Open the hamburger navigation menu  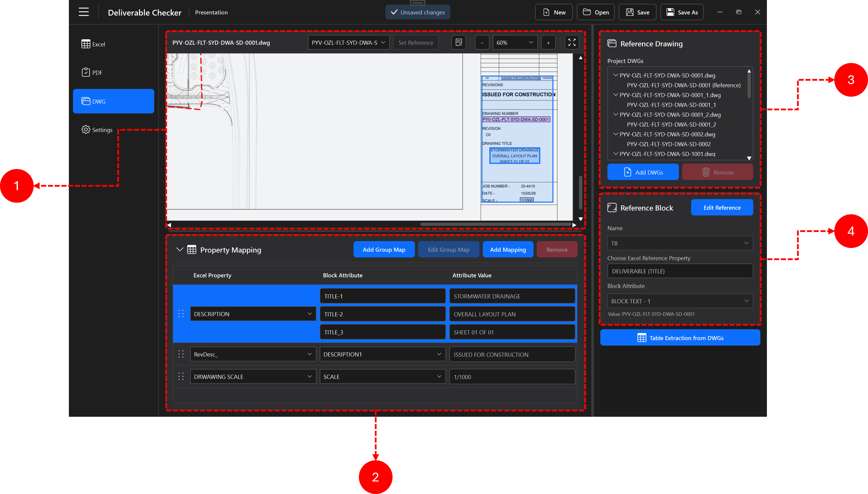(83, 12)
